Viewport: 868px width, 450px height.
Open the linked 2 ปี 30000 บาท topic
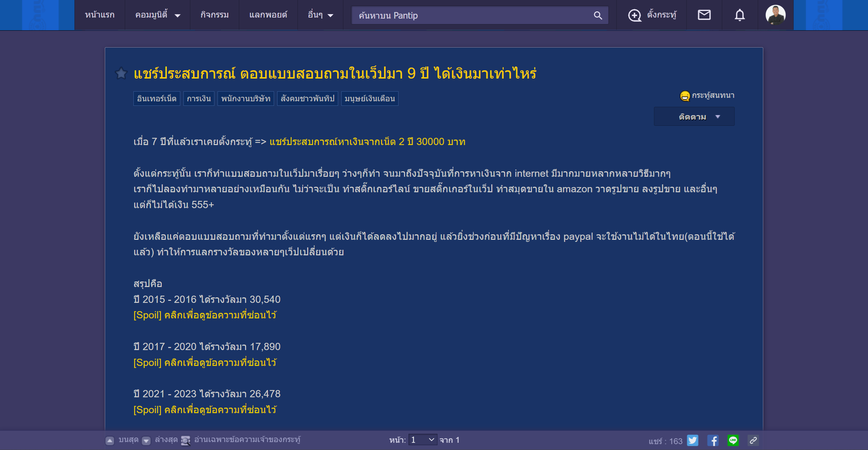(367, 142)
